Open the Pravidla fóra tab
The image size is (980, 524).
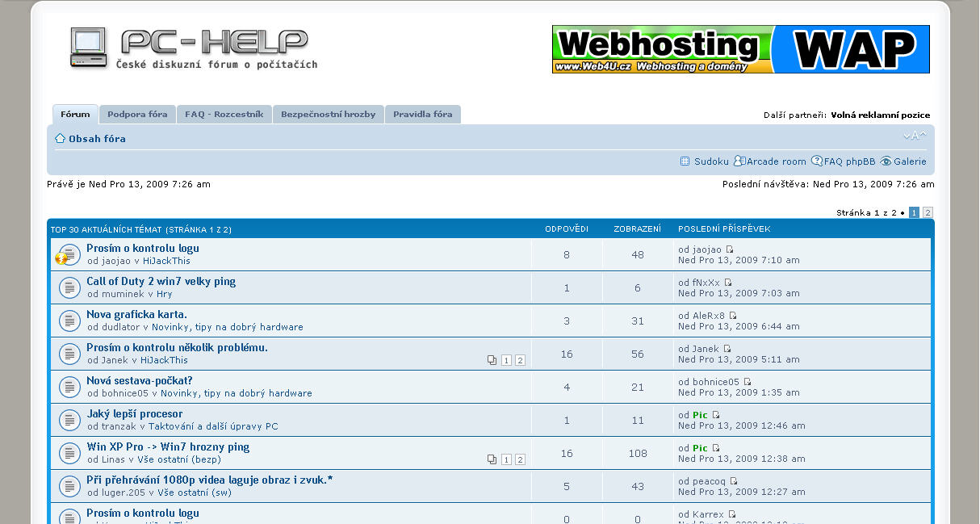422,115
